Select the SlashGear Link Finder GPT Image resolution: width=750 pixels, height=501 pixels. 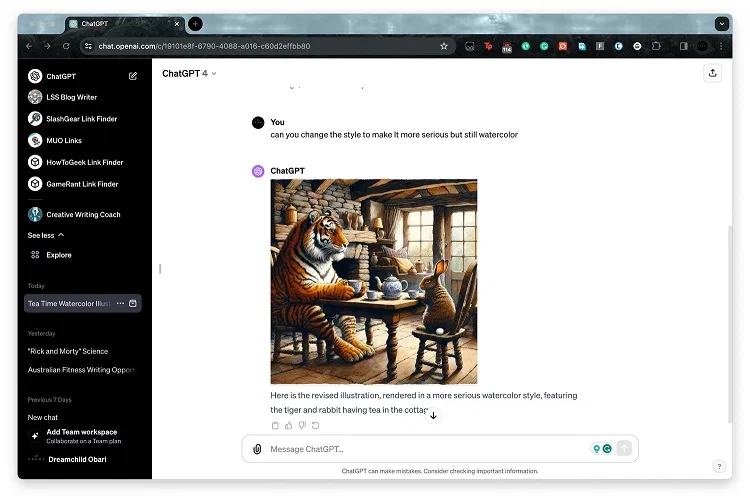tap(81, 119)
